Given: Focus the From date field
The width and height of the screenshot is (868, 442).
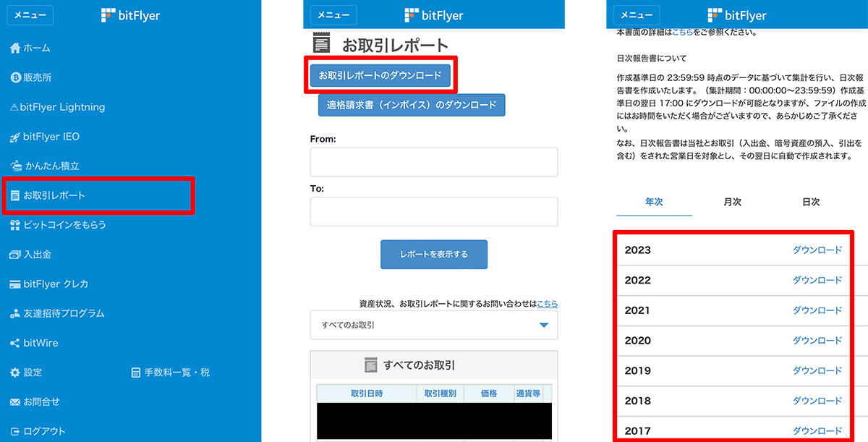Looking at the screenshot, I should point(434,162).
